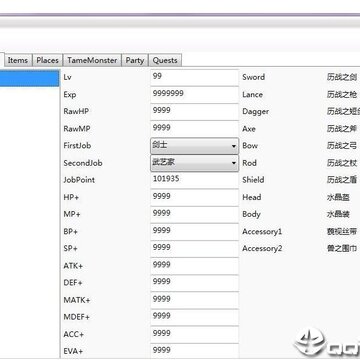Click the MATK+ input field
This screenshot has width=360, height=360.
(x=195, y=300)
